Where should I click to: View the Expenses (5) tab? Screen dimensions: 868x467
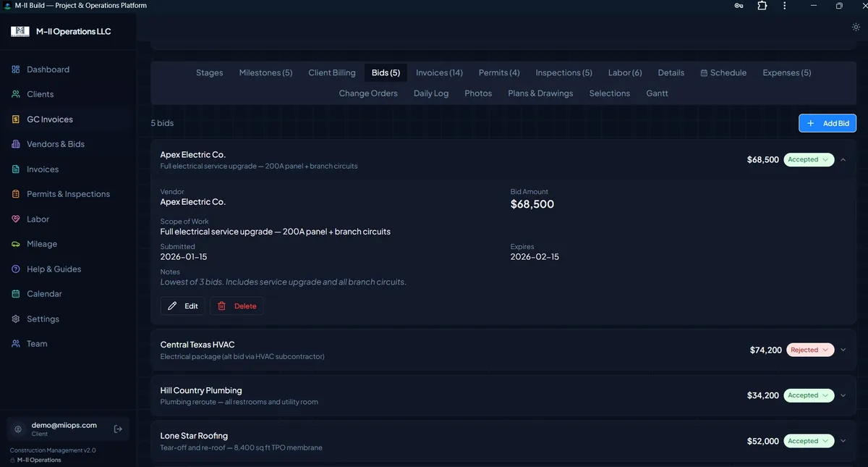tap(787, 72)
